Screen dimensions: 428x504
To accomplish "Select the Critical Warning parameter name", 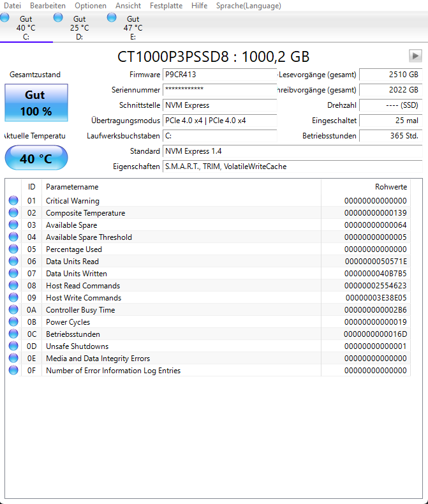I will point(73,201).
